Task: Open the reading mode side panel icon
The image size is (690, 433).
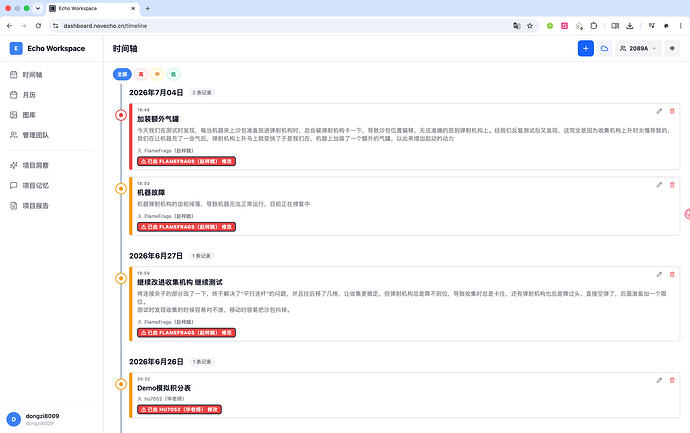Action: click(615, 26)
